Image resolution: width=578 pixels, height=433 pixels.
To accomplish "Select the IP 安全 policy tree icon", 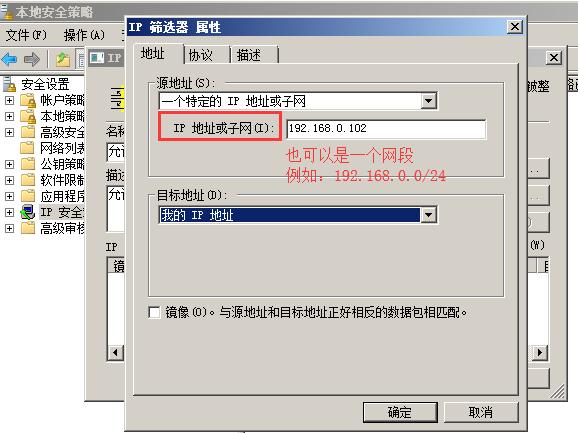I will pos(28,212).
